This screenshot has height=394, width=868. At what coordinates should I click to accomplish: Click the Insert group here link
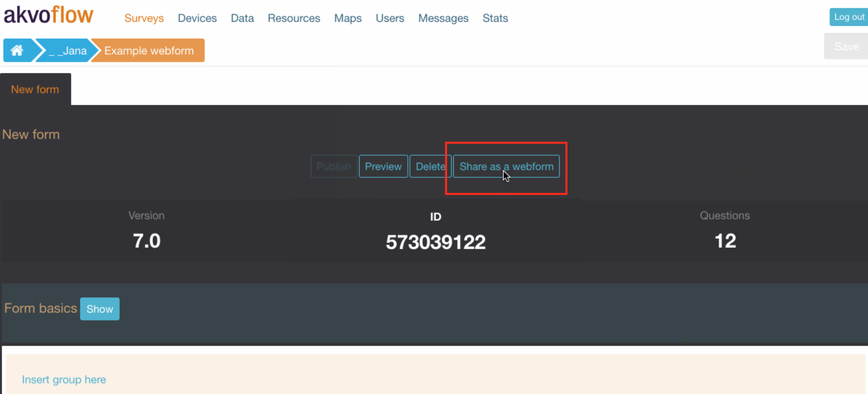(x=64, y=380)
